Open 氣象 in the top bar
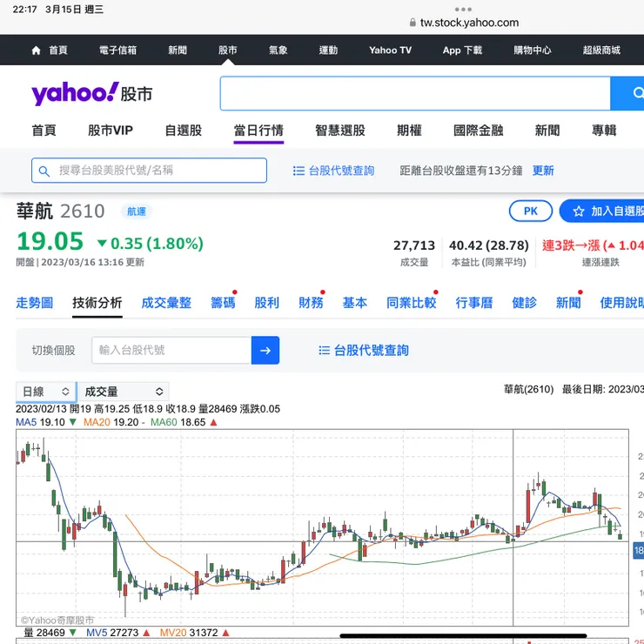The image size is (644, 644). 278,50
